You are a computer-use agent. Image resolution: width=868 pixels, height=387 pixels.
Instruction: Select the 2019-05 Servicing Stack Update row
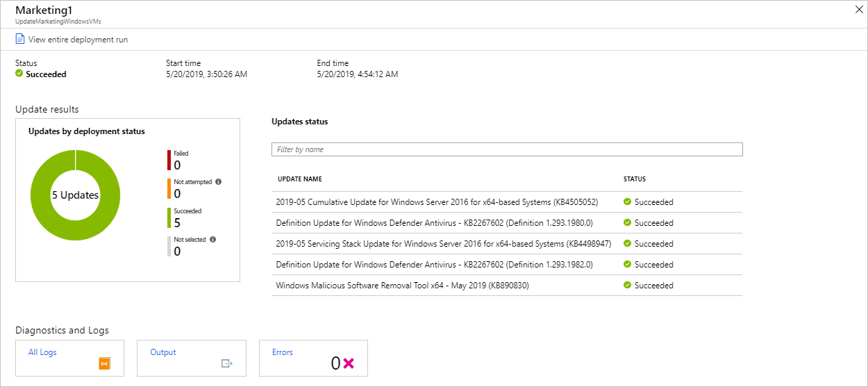(x=443, y=244)
